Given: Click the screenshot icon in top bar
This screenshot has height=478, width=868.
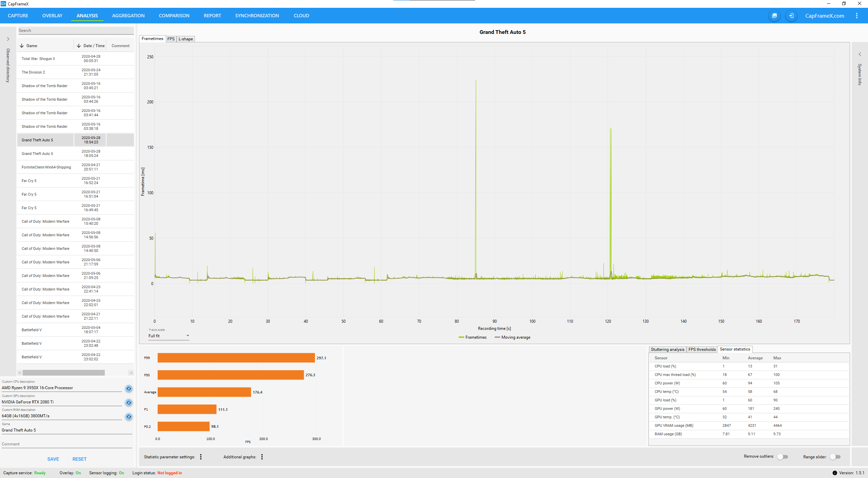Looking at the screenshot, I should click(774, 16).
